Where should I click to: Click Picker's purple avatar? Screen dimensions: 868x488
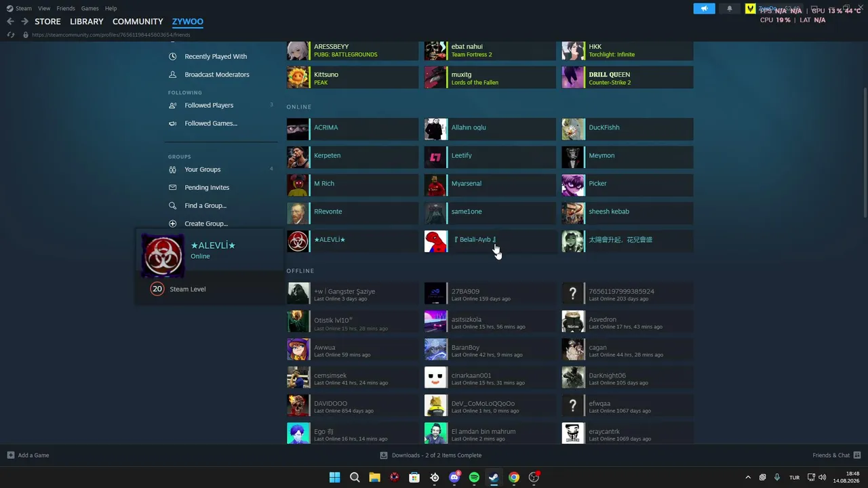pos(573,185)
